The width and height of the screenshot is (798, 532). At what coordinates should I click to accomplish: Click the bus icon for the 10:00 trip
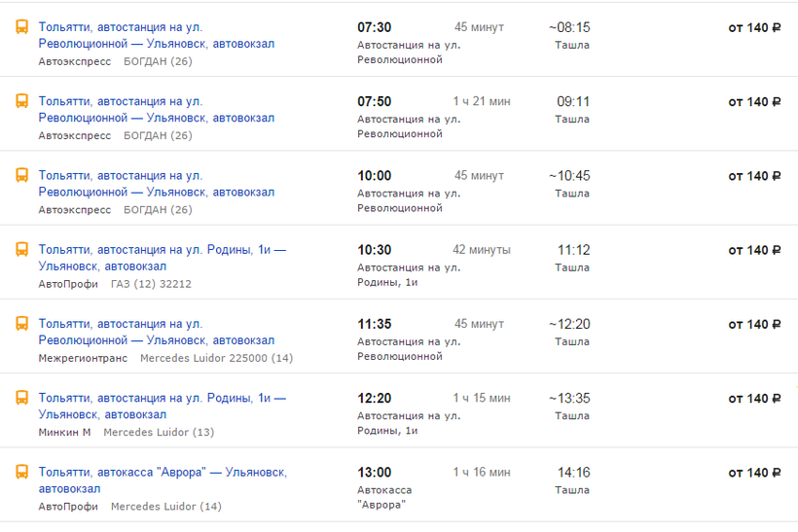[21, 175]
